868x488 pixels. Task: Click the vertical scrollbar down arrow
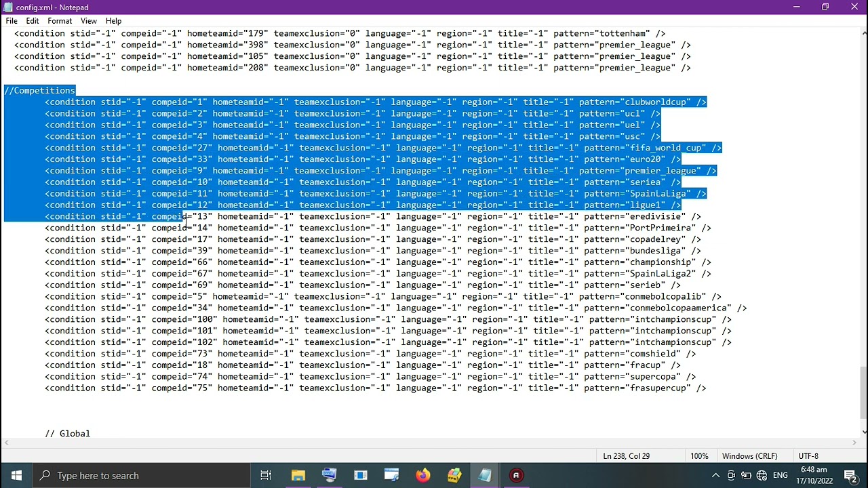coord(863,432)
